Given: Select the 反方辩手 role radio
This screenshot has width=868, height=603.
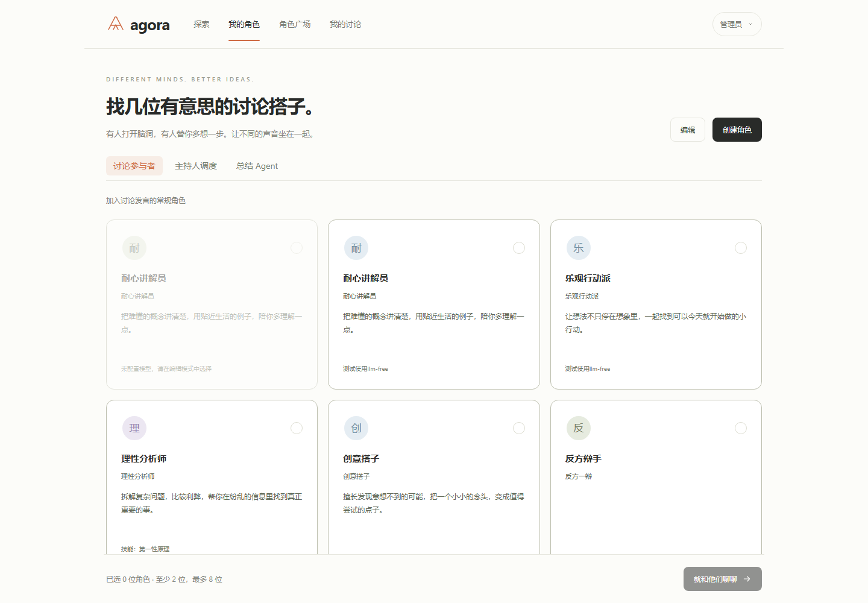Looking at the screenshot, I should (741, 428).
